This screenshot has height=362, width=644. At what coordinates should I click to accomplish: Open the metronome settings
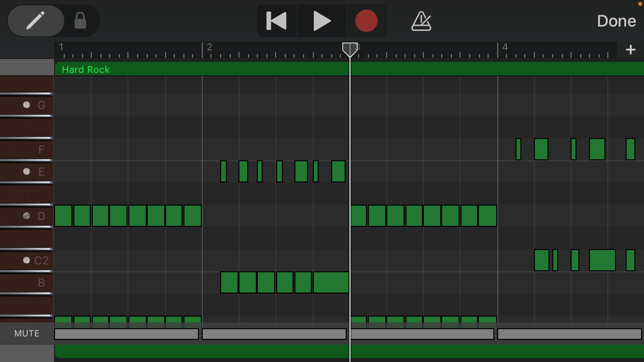420,20
